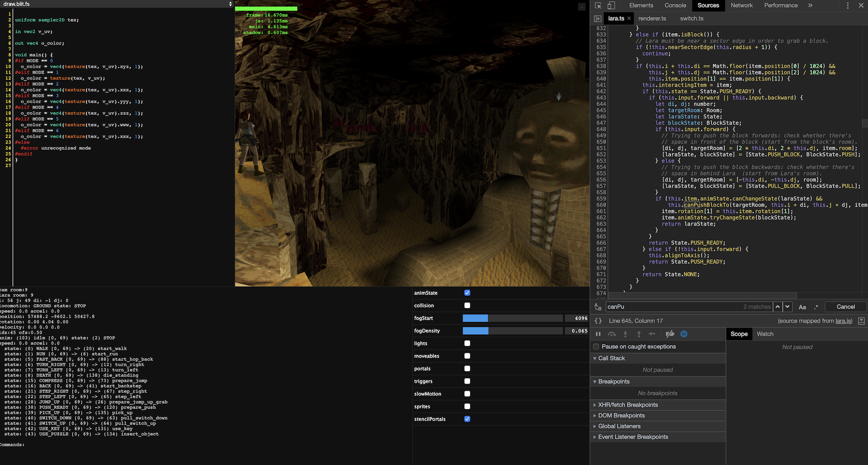Toggle pause on exceptions blue icon
Viewport: 868px width, 465px height.
[x=684, y=334]
